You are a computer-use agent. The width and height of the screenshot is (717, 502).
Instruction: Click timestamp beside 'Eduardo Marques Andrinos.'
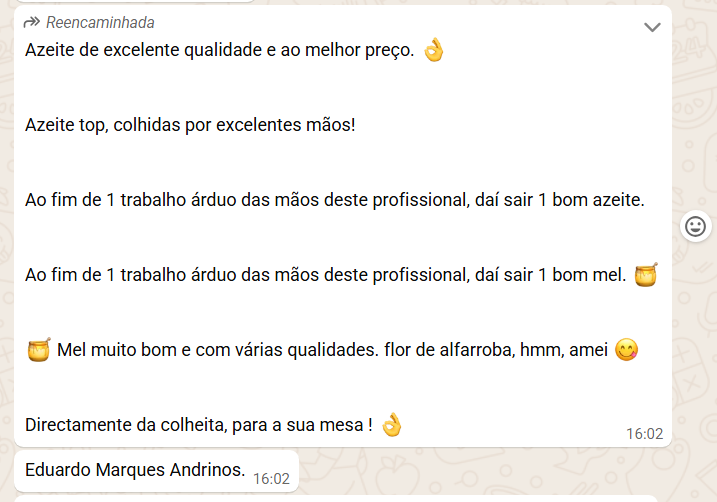(271, 479)
